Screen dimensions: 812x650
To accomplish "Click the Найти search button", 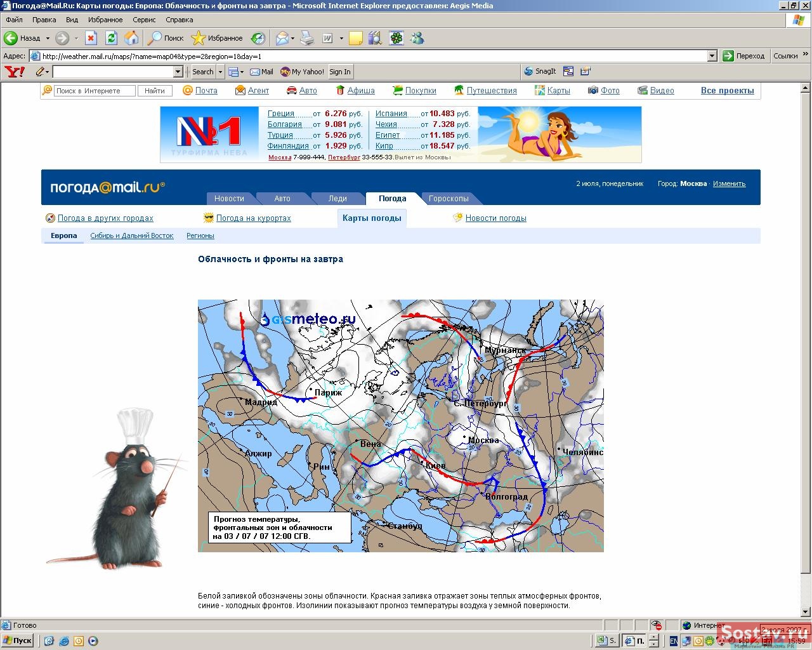I will 155,91.
